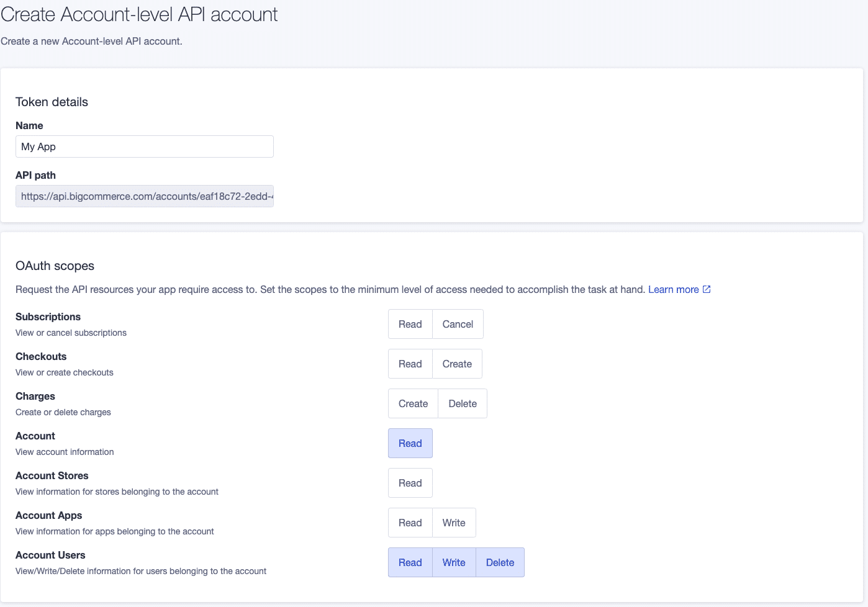Enable the Read scope for Account Apps
Screen dimensions: 868x607
(x=410, y=522)
